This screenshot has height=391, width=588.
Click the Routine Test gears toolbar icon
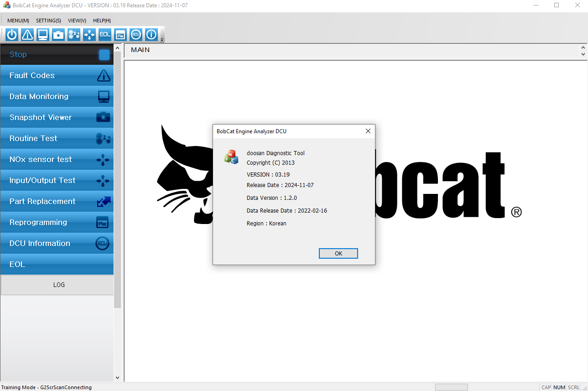click(x=74, y=35)
